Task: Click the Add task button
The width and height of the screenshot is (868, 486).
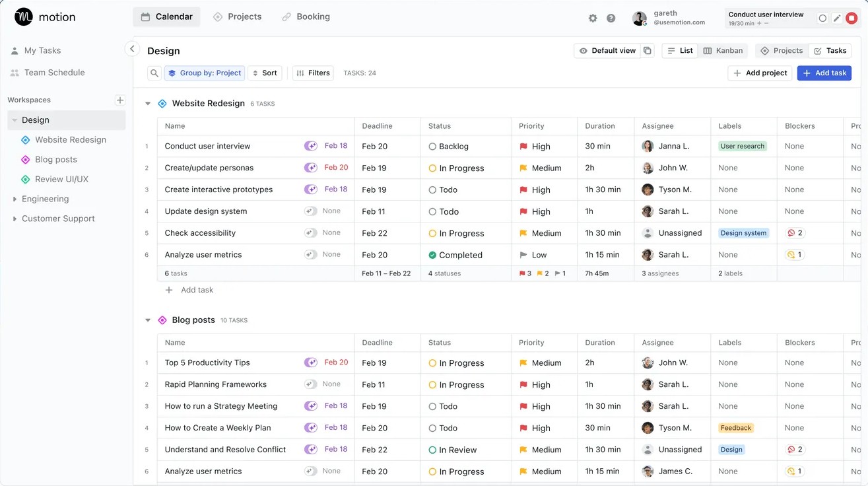Action: pyautogui.click(x=824, y=73)
